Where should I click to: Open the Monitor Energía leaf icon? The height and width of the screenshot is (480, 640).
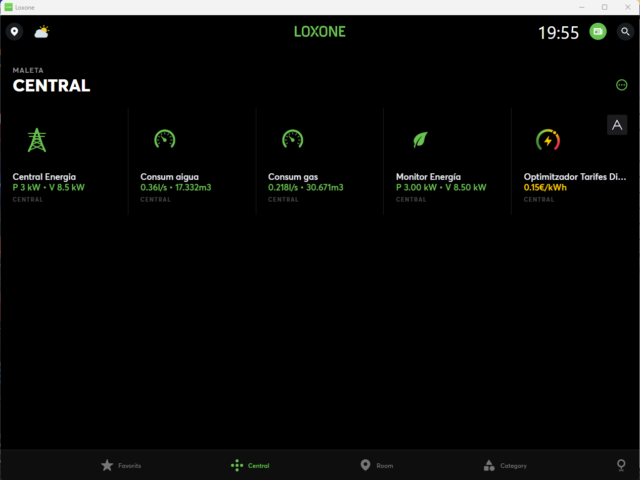(420, 140)
